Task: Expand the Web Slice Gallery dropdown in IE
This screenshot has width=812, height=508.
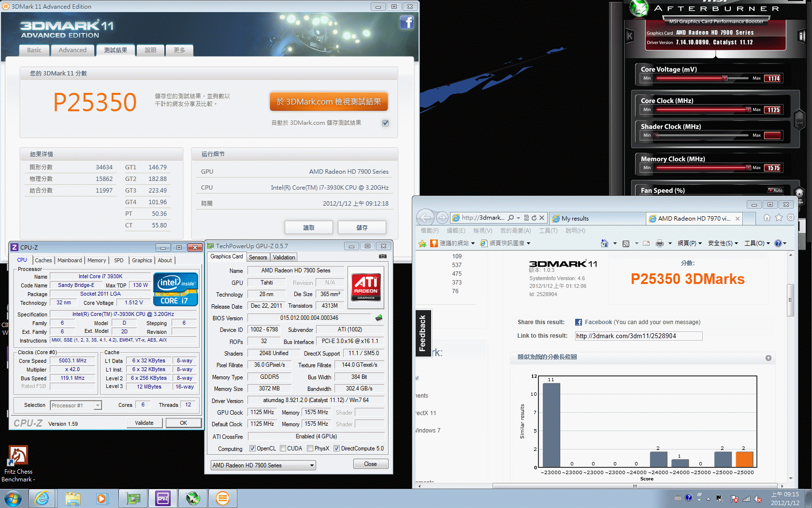Action: pos(528,243)
